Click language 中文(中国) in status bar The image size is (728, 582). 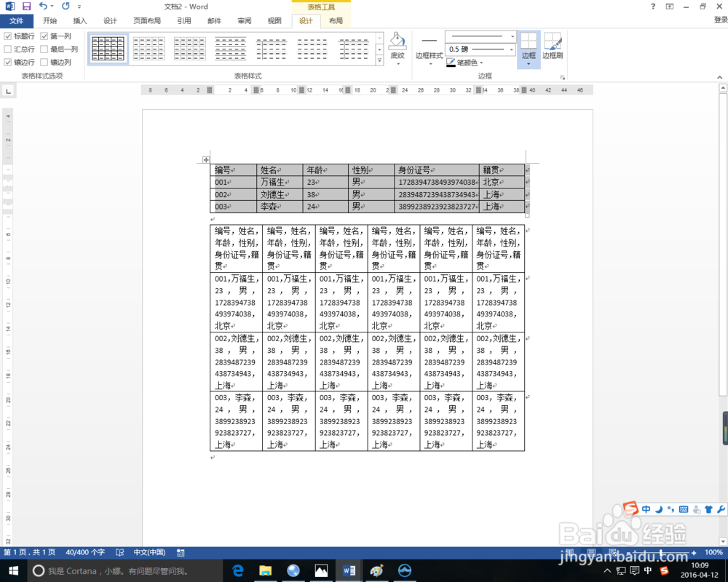[x=149, y=552]
